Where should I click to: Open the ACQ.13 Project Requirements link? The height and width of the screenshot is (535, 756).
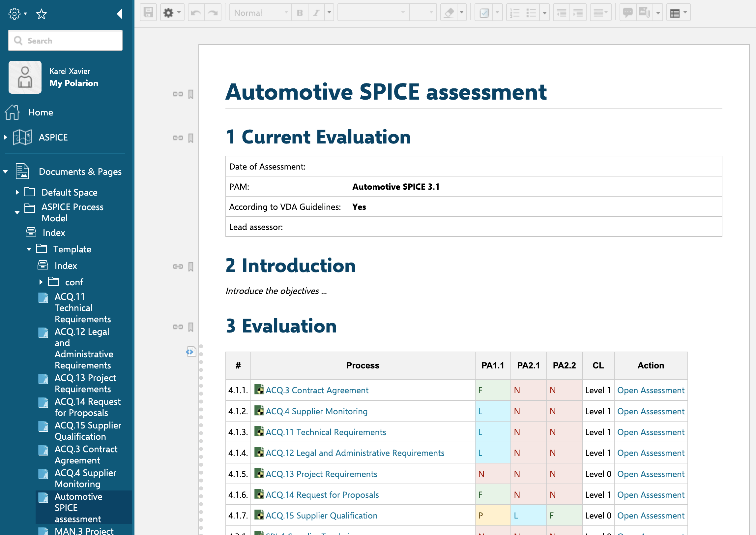(321, 474)
